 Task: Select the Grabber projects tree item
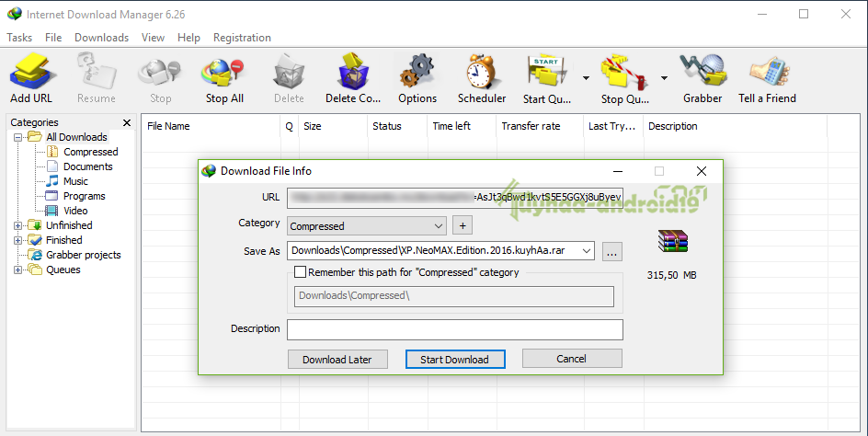[x=83, y=255]
